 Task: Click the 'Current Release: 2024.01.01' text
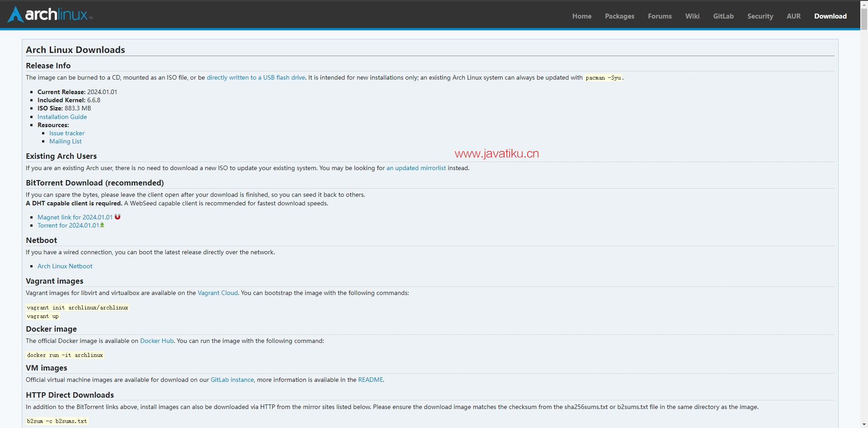click(x=77, y=92)
